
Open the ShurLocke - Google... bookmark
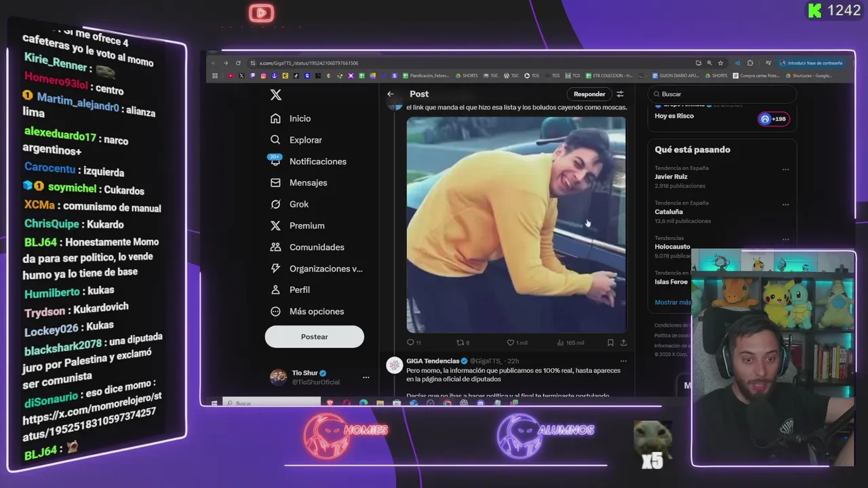(x=808, y=76)
